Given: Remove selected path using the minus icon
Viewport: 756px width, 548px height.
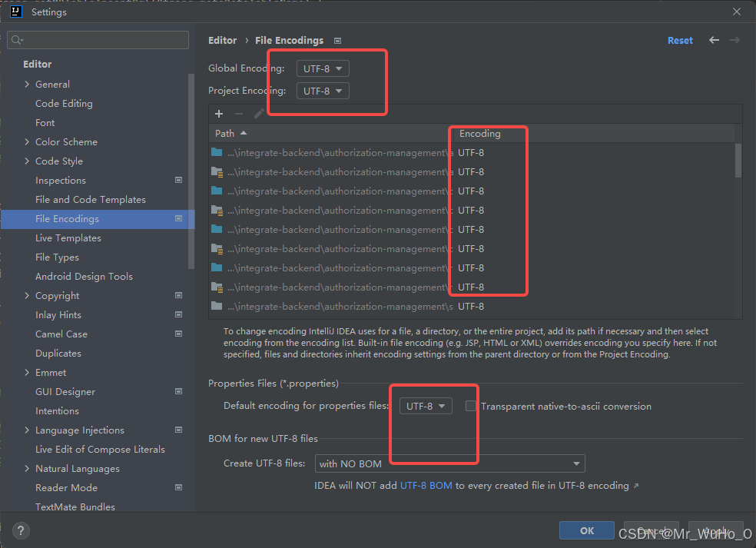Looking at the screenshot, I should [x=237, y=114].
